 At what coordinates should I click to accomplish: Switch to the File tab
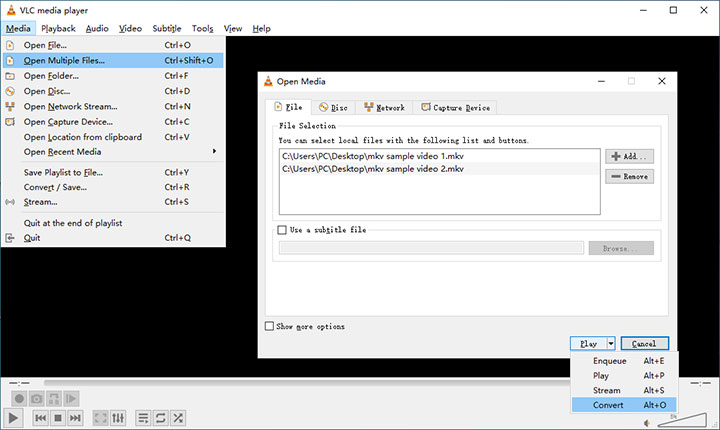coord(288,107)
